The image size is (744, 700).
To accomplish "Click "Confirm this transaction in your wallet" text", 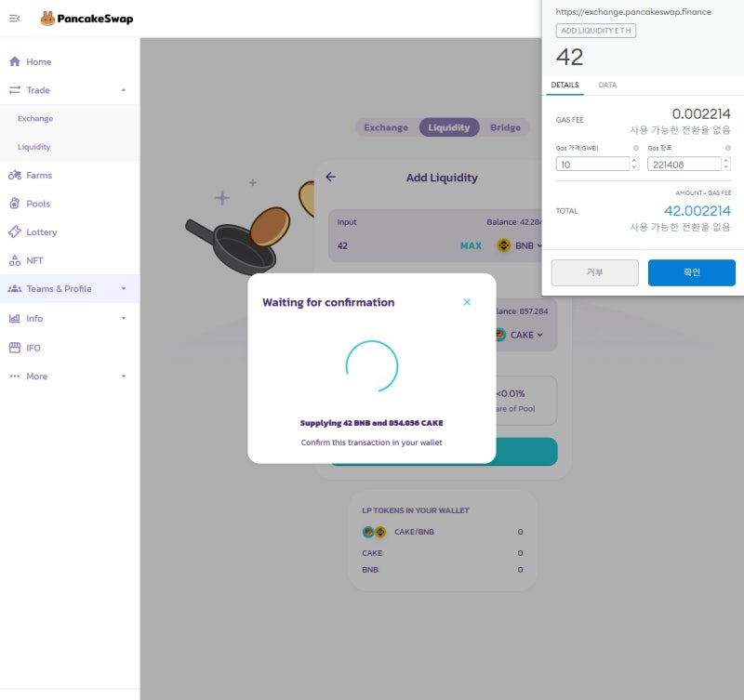I will pos(371,442).
